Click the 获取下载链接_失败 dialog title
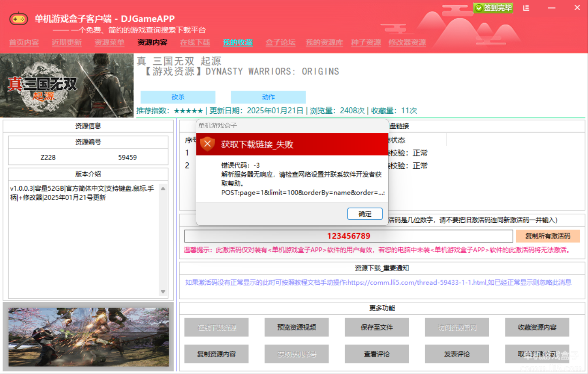Screen dimensions: 588x374 pos(257,144)
